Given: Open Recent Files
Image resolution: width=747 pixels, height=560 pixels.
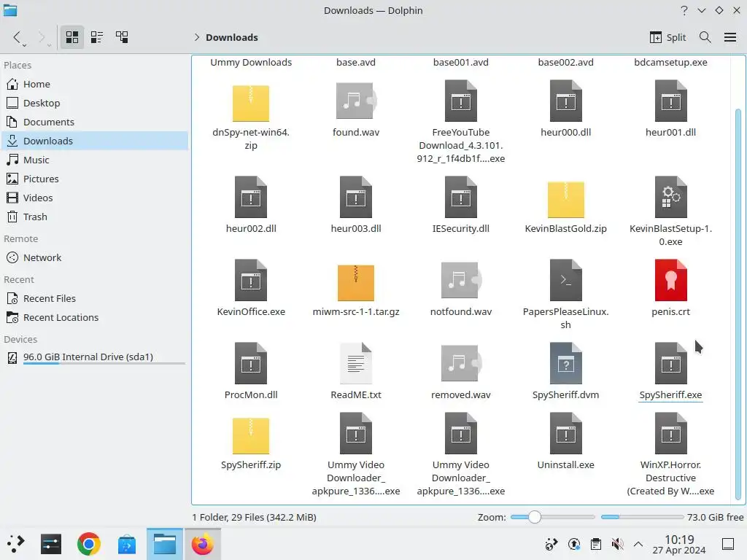Looking at the screenshot, I should click(95, 298).
